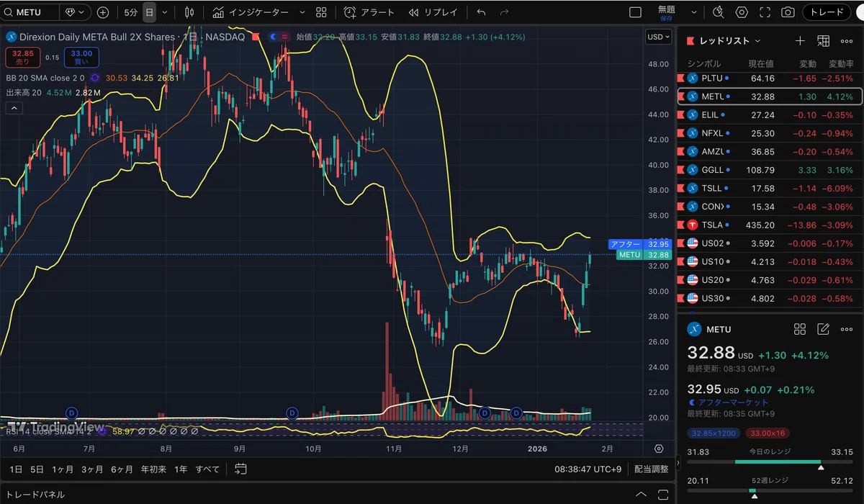Open the timeframe dropdown arrow next to 日

[x=165, y=12]
